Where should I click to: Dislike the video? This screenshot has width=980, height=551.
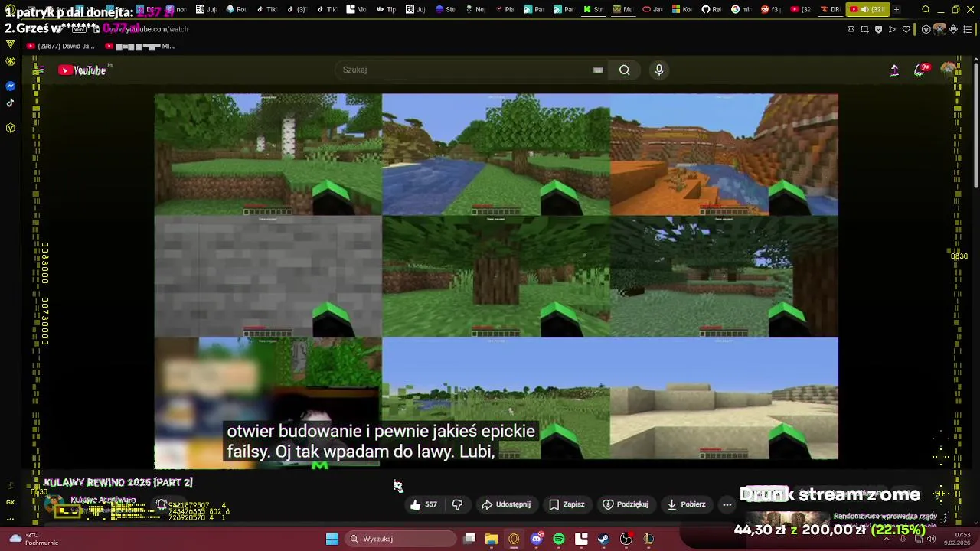457,504
